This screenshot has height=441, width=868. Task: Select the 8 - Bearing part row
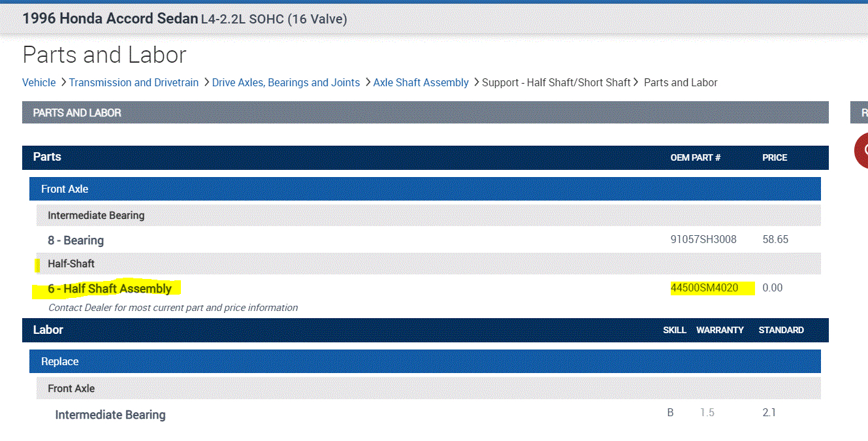(76, 240)
